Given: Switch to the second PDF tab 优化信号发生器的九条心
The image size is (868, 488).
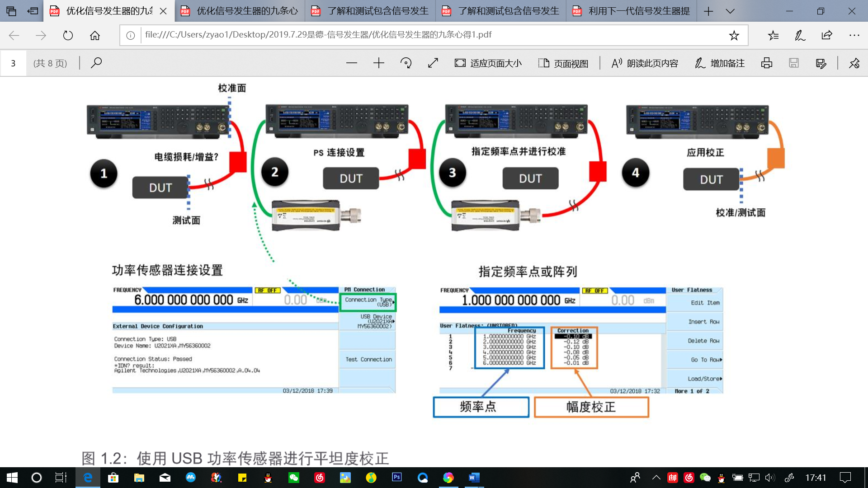Looking at the screenshot, I should (x=240, y=11).
